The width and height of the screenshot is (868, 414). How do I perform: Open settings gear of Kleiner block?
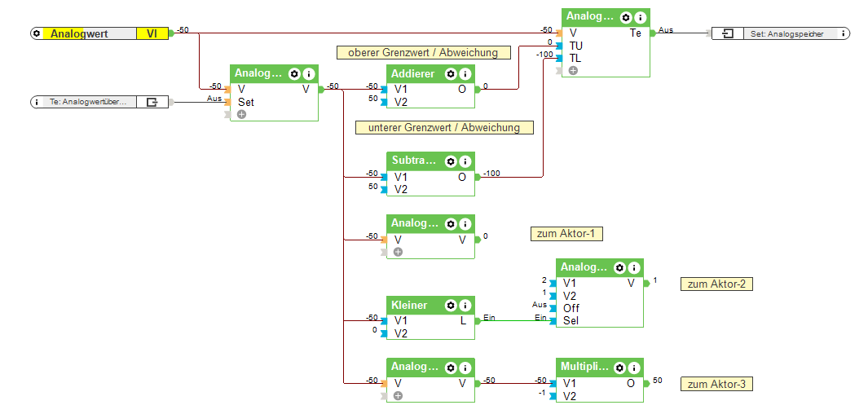coord(451,305)
